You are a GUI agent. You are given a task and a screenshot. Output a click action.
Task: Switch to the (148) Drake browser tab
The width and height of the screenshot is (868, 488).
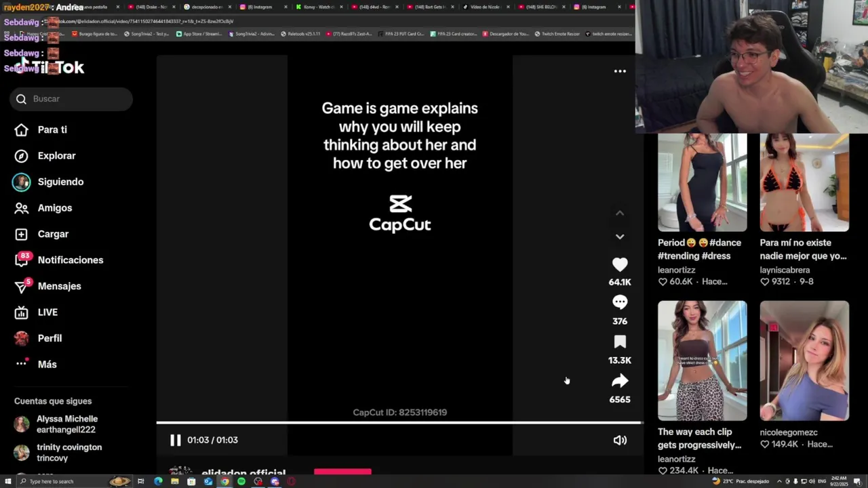[151, 7]
